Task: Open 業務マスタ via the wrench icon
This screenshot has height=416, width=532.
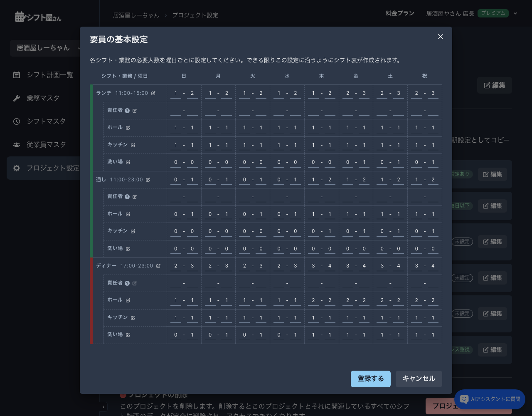Action: 17,98
